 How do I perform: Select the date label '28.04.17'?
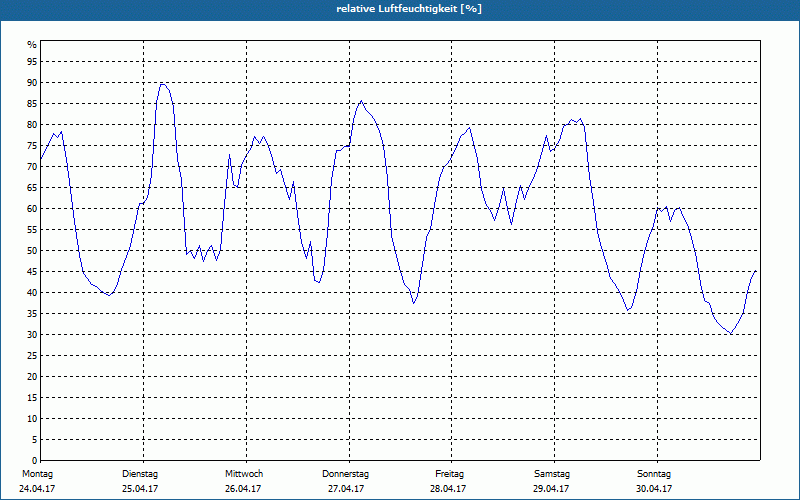(x=448, y=489)
